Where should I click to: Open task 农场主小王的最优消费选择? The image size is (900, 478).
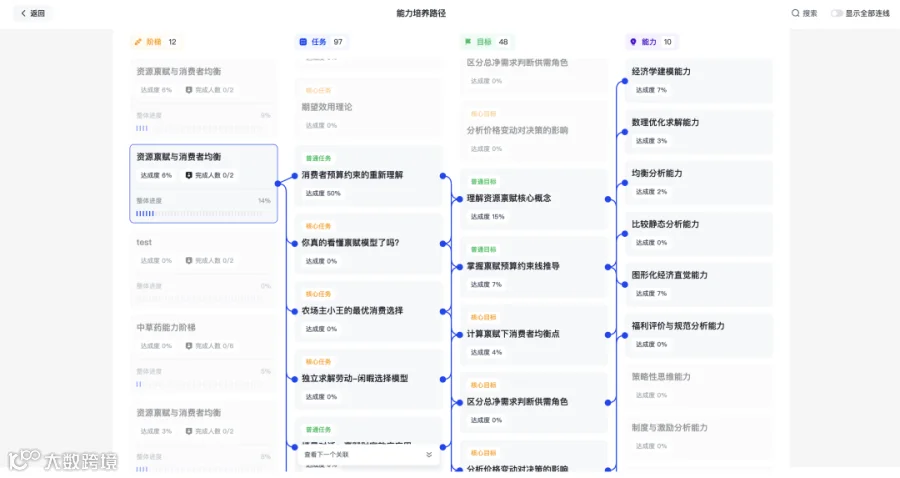[x=368, y=311]
